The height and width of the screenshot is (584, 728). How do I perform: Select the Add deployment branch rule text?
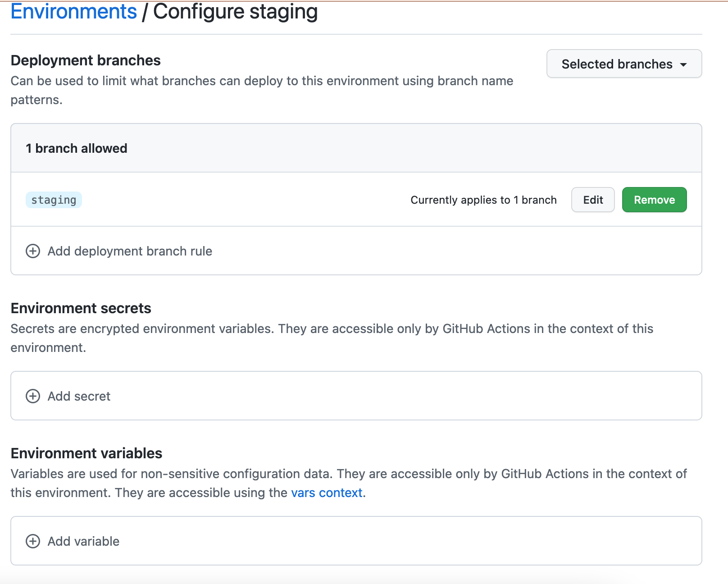[130, 251]
